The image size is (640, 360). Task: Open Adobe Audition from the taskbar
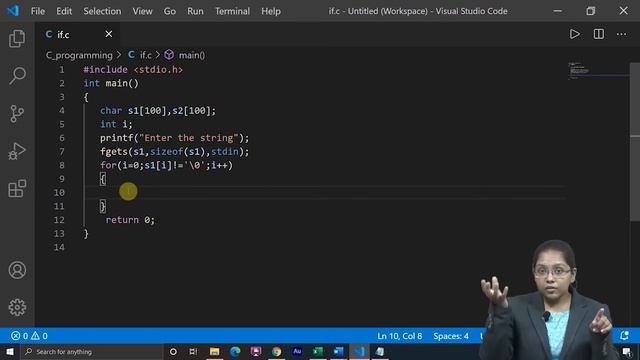coord(297,351)
